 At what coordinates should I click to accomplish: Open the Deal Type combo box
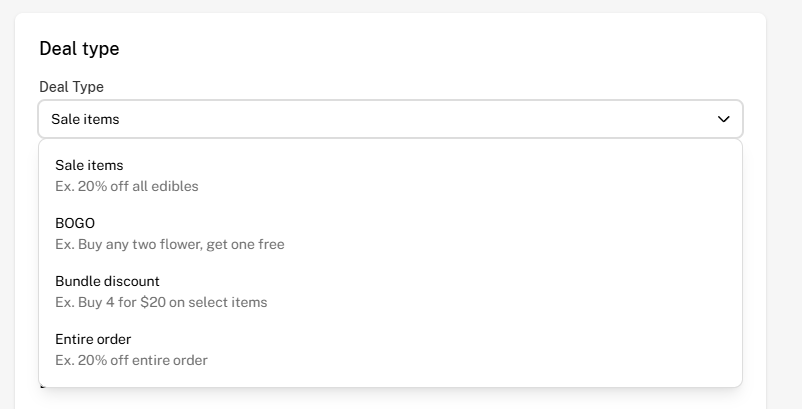click(390, 119)
